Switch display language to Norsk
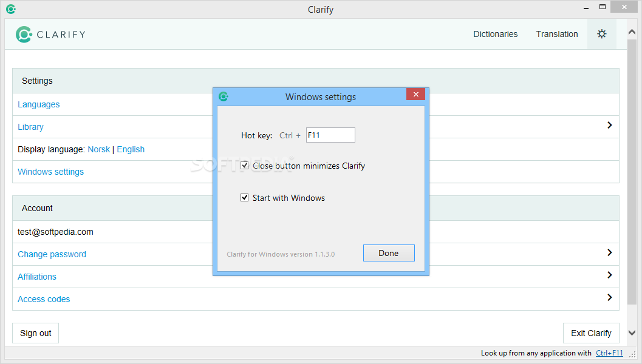Image resolution: width=642 pixels, height=364 pixels. (x=98, y=149)
